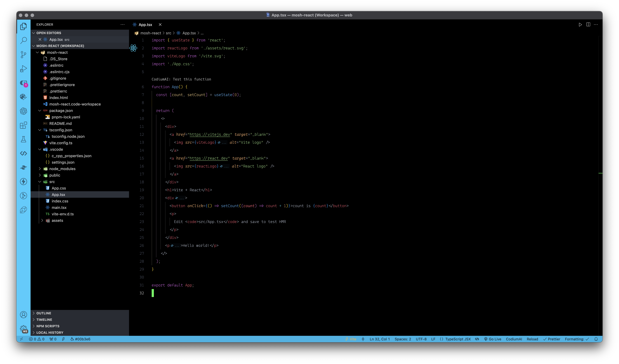Toggle Prettier in the status bar

pyautogui.click(x=551, y=339)
